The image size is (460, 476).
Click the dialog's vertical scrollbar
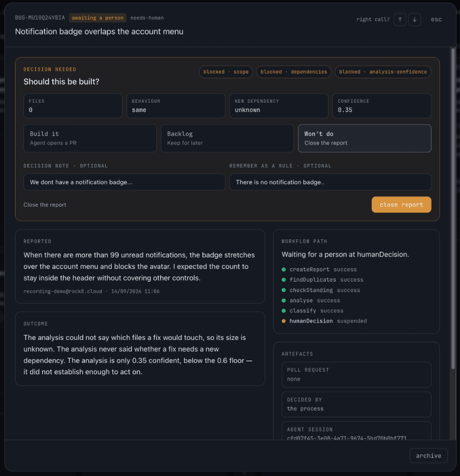click(x=453, y=208)
